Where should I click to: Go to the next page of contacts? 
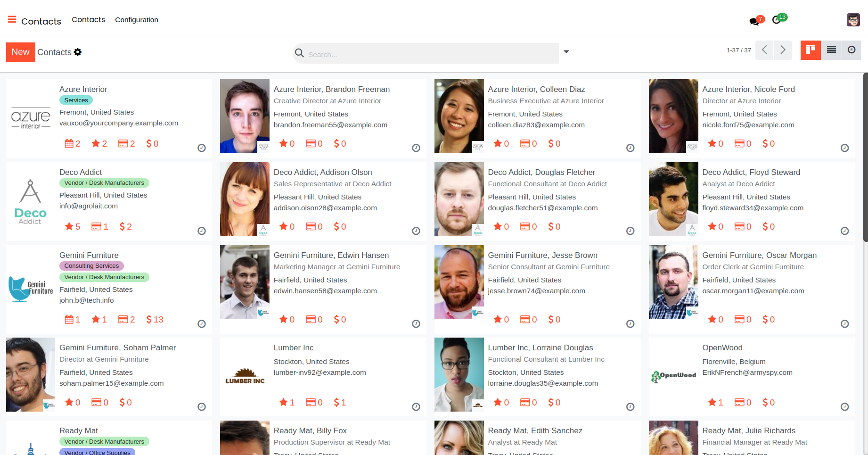(783, 50)
